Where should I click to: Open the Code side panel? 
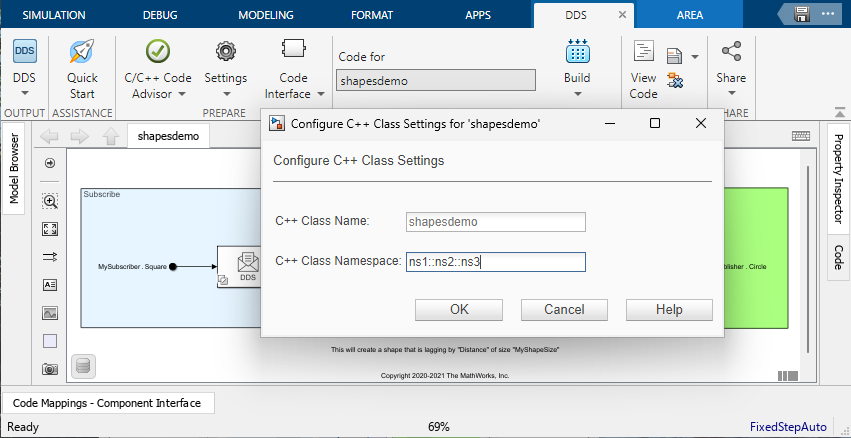(x=837, y=257)
